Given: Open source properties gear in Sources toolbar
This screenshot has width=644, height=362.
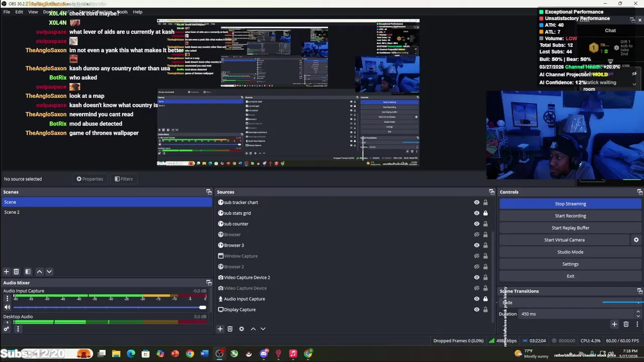Looking at the screenshot, I should (242, 329).
